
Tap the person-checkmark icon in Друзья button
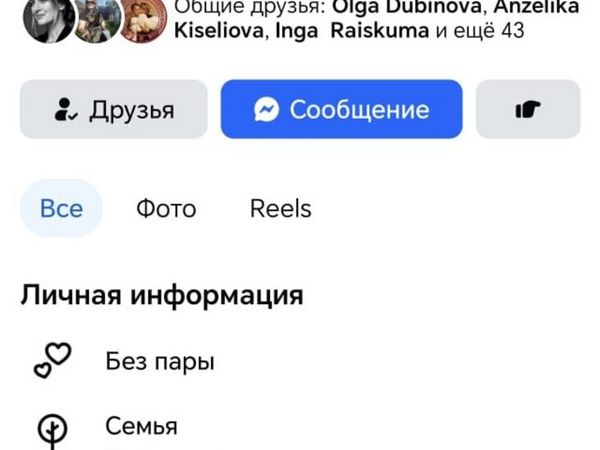coord(66,109)
